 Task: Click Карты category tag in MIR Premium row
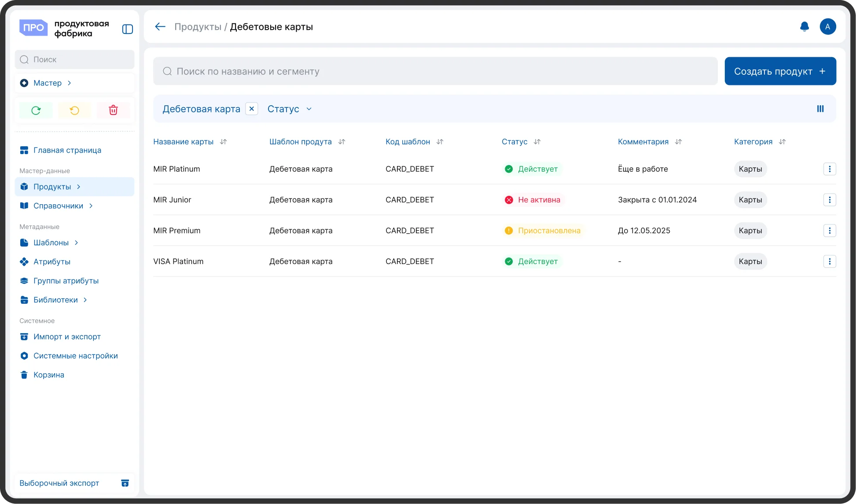coord(750,231)
